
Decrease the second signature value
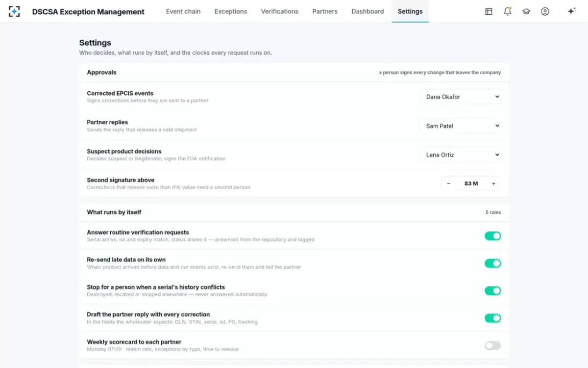click(x=448, y=184)
